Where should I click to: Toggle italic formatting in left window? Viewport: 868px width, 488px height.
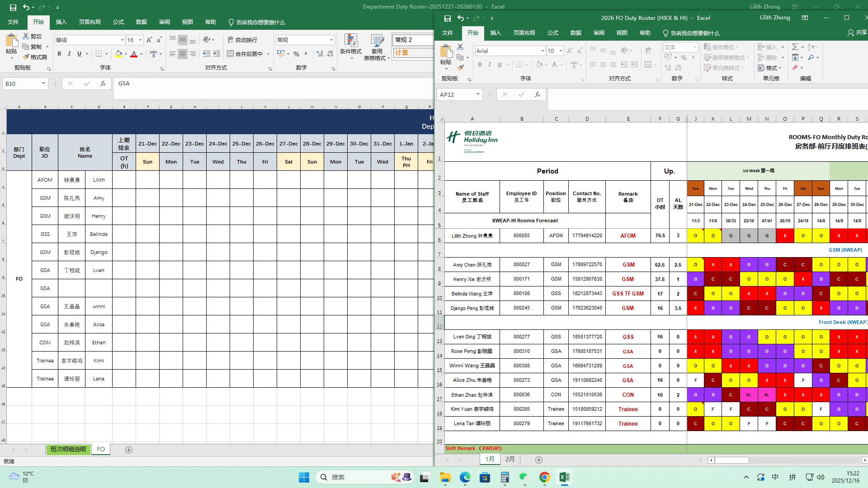(69, 54)
